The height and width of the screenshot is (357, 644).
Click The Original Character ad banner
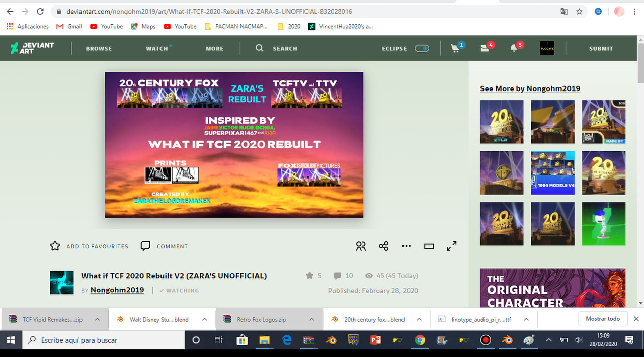pyautogui.click(x=552, y=288)
